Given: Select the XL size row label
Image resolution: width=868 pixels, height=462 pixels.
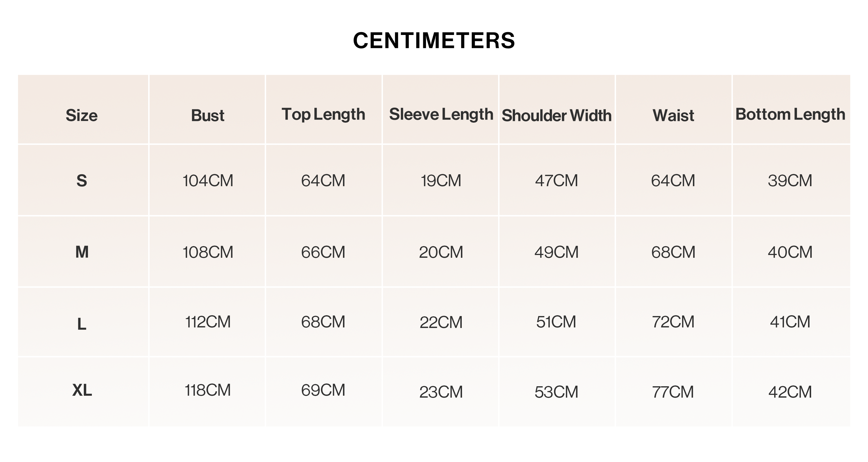Looking at the screenshot, I should click(x=82, y=390).
